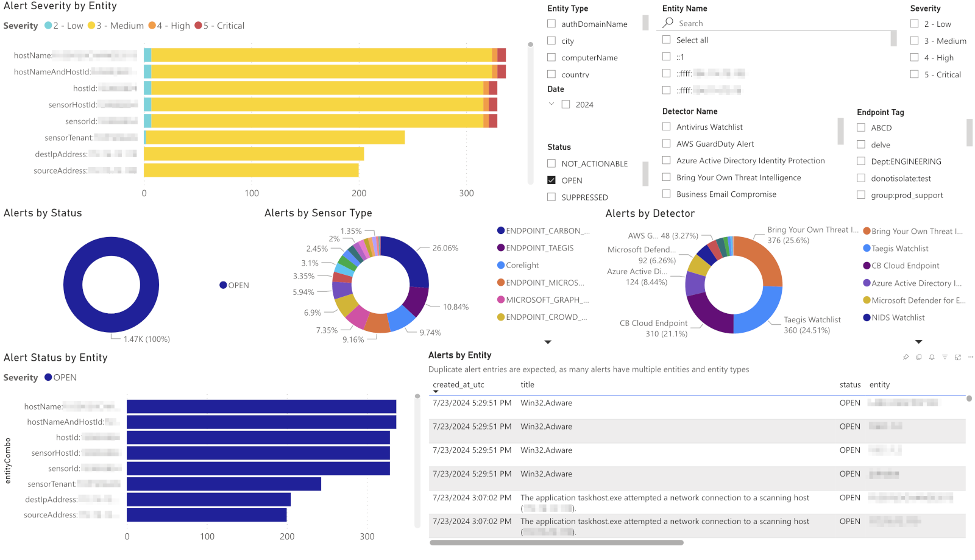This screenshot has width=975, height=560.
Task: Check Bring Your Own Threat Intelligence detector
Action: pyautogui.click(x=667, y=177)
